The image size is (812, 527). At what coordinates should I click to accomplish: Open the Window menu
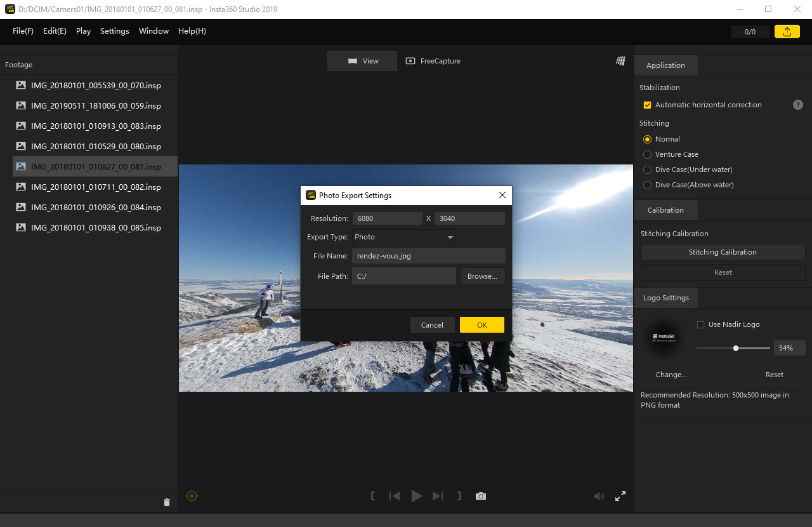pyautogui.click(x=154, y=31)
